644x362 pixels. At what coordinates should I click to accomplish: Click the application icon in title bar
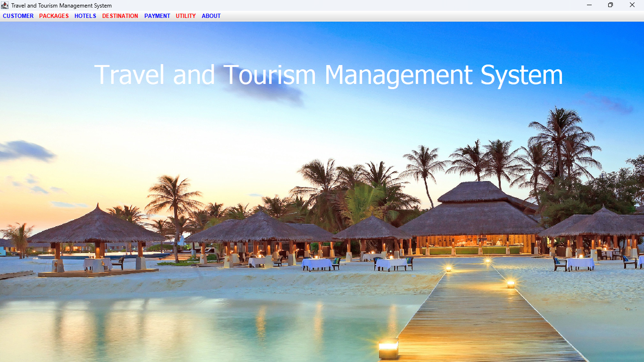point(5,5)
